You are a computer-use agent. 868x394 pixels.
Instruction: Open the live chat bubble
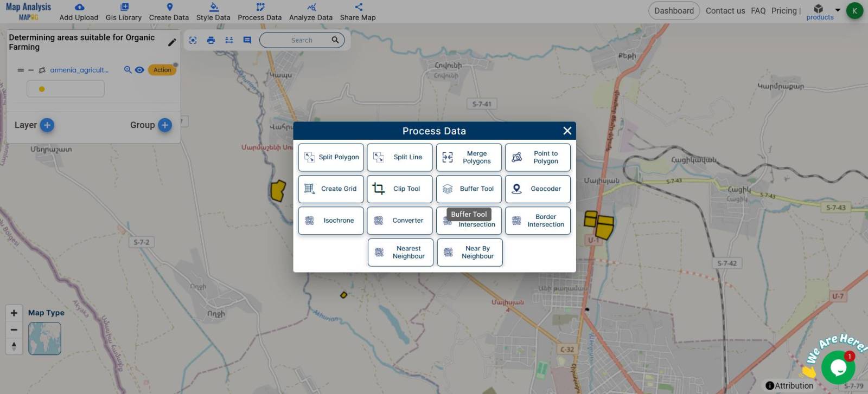pyautogui.click(x=838, y=367)
